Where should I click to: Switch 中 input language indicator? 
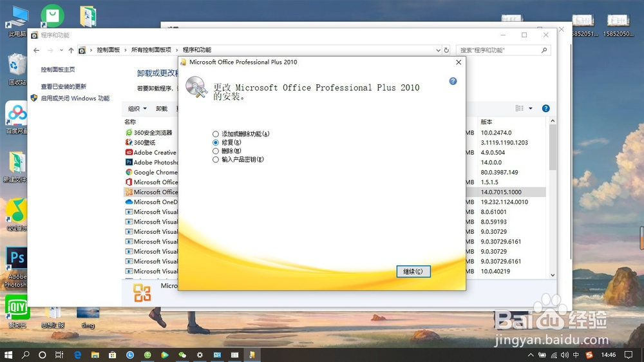[x=576, y=355]
